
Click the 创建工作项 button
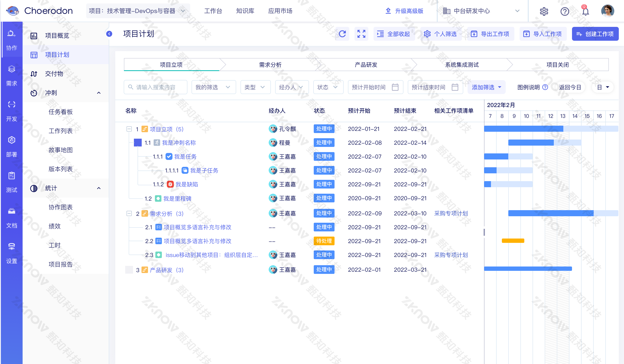pyautogui.click(x=595, y=34)
